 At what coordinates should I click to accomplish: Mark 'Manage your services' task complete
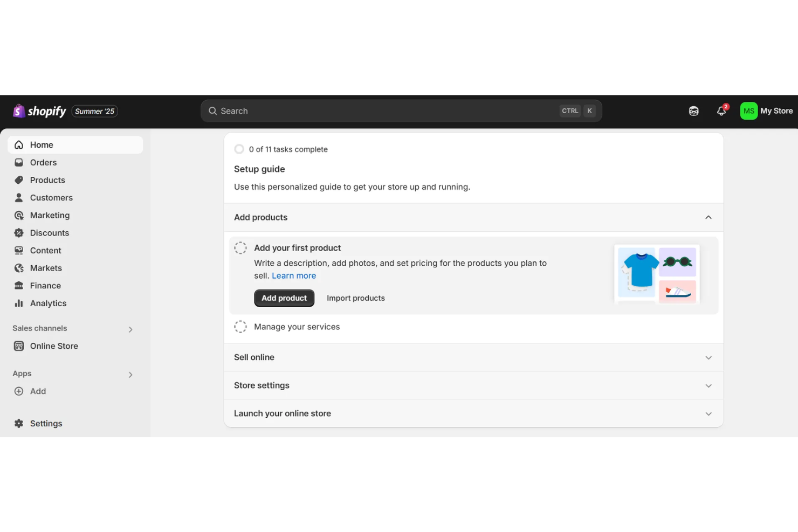point(240,326)
